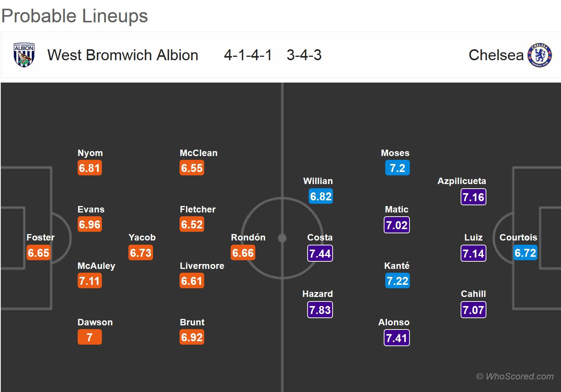561x392 pixels.
Task: Click the Chelsea club crest icon
Action: pos(540,55)
